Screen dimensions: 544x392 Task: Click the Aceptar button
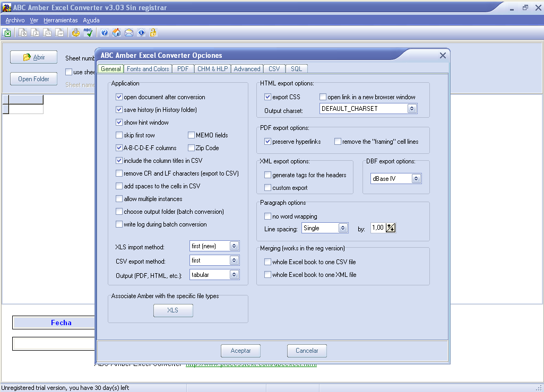coord(240,351)
